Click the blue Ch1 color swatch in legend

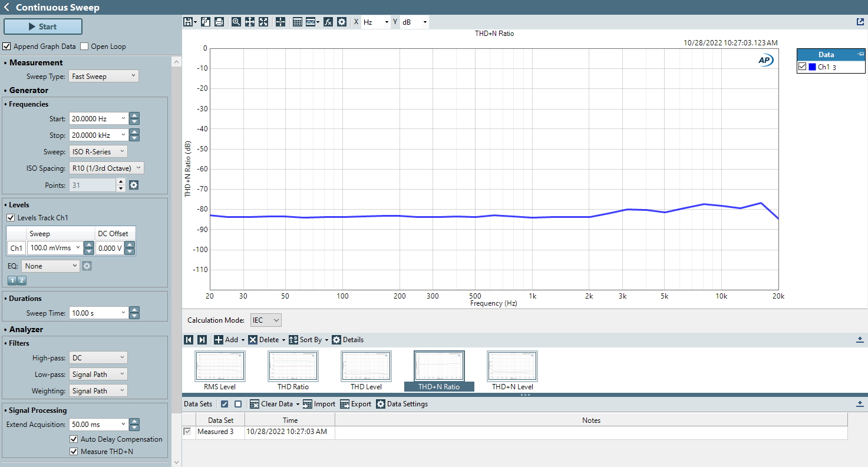click(812, 67)
